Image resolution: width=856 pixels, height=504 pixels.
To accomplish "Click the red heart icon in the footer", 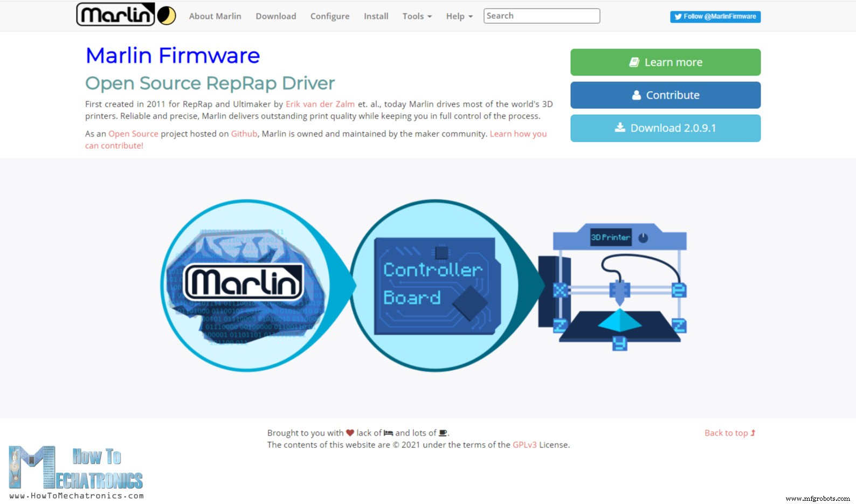I will (350, 433).
